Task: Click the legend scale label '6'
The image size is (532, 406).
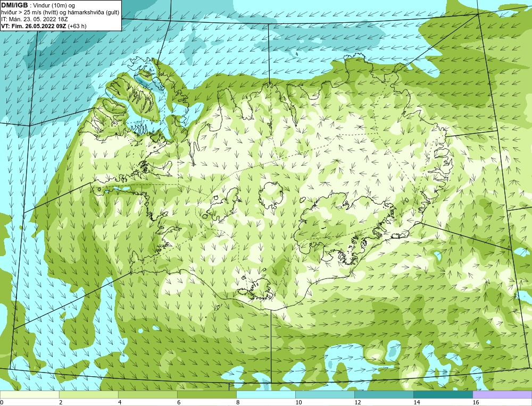Action: [179, 402]
